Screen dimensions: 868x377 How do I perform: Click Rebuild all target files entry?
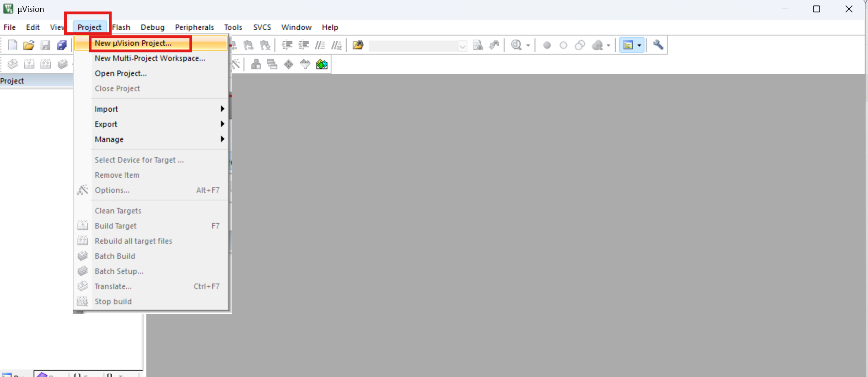151,241
